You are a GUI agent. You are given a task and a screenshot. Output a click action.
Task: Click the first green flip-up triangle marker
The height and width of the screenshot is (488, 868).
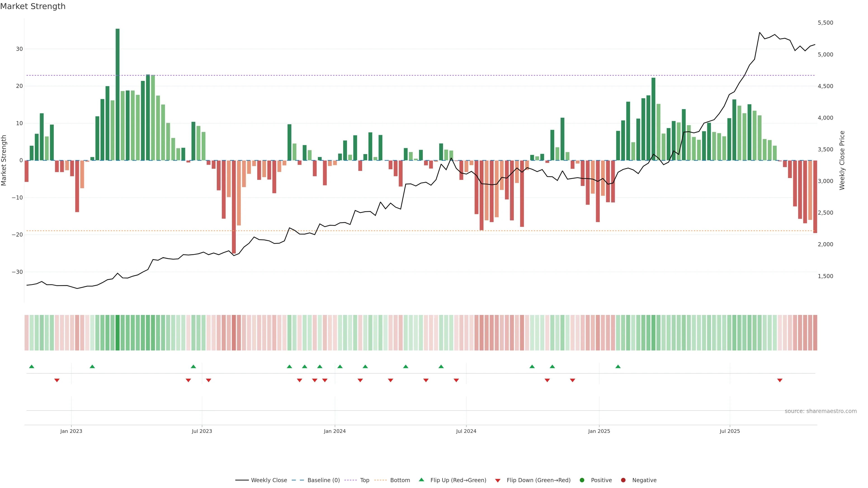click(32, 366)
